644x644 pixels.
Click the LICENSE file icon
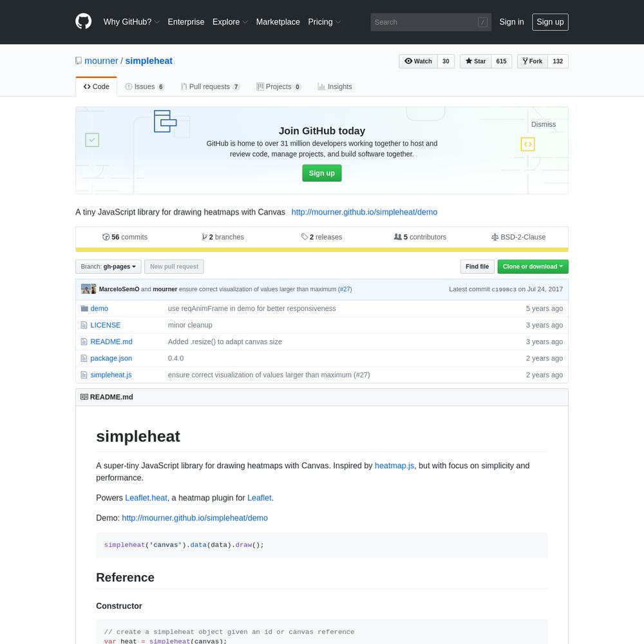(x=84, y=325)
